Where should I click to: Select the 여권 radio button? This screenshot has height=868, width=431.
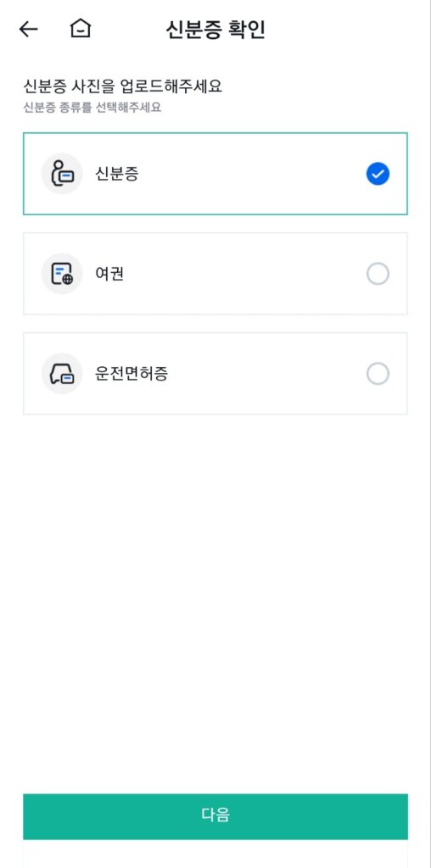pyautogui.click(x=378, y=274)
